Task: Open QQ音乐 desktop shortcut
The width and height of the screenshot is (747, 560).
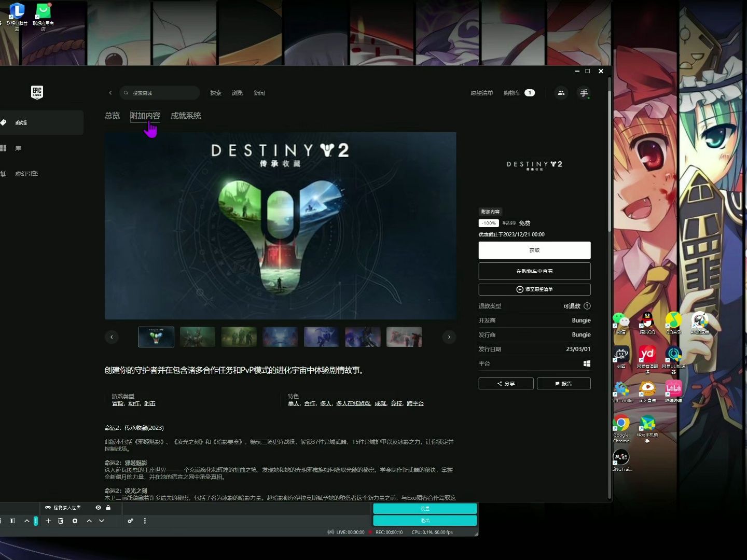Action: (x=673, y=324)
